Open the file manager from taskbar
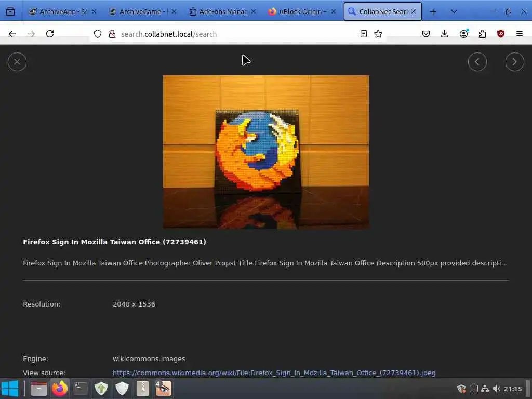 (x=39, y=389)
